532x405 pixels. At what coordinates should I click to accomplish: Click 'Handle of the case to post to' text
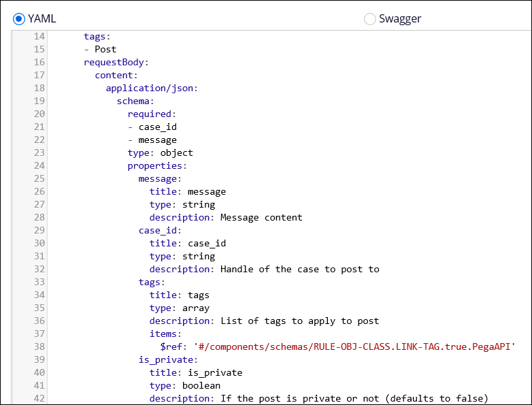[299, 269]
